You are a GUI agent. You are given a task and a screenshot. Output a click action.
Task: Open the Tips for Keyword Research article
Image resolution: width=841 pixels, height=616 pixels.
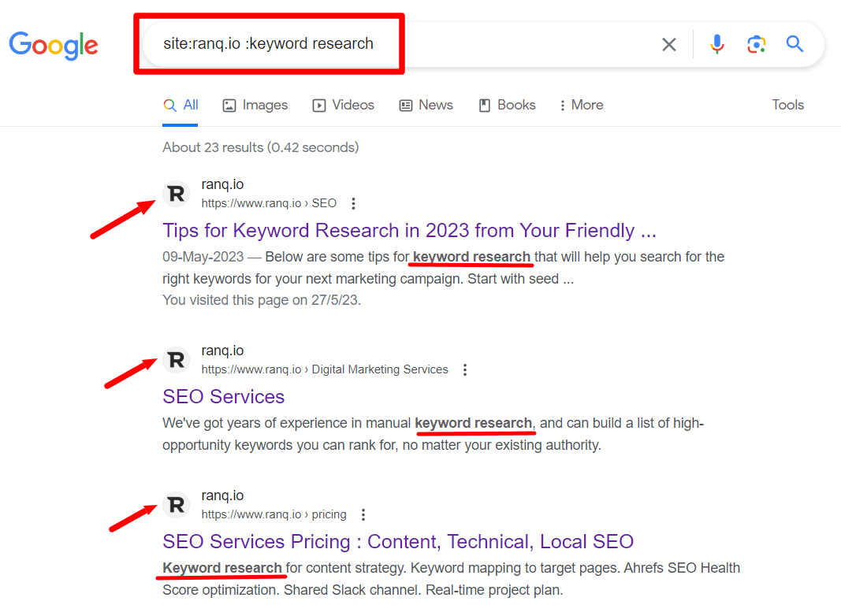coord(408,230)
